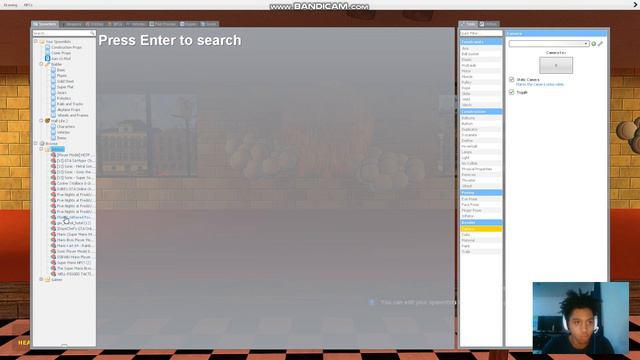Viewport: 640px width, 360px height.
Task: Select the Airplane Props spawnlist
Action: point(69,110)
